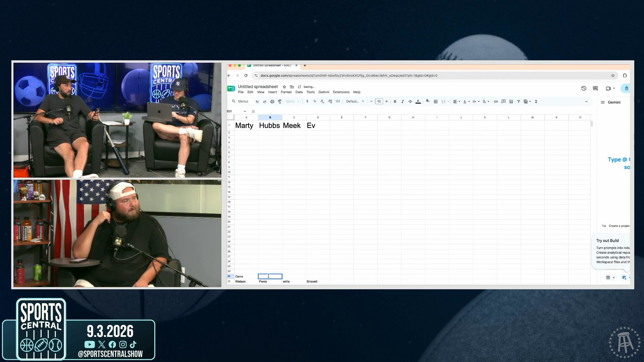Bookmark this page with the star

[x=613, y=76]
